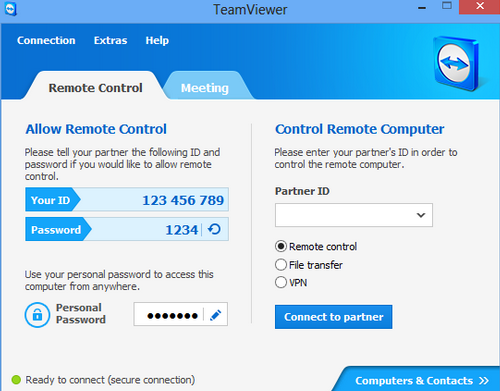Click the Personal Password label text

point(81,313)
